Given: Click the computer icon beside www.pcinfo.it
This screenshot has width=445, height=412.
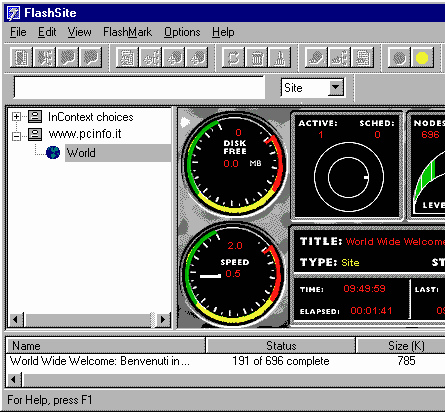Looking at the screenshot, I should click(35, 134).
